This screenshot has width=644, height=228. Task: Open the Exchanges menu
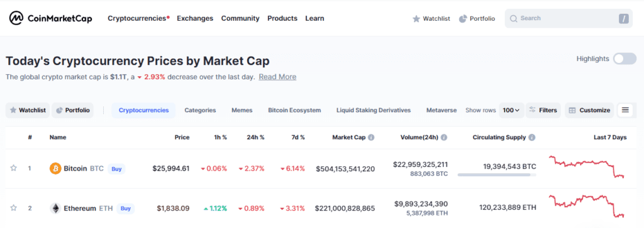195,18
